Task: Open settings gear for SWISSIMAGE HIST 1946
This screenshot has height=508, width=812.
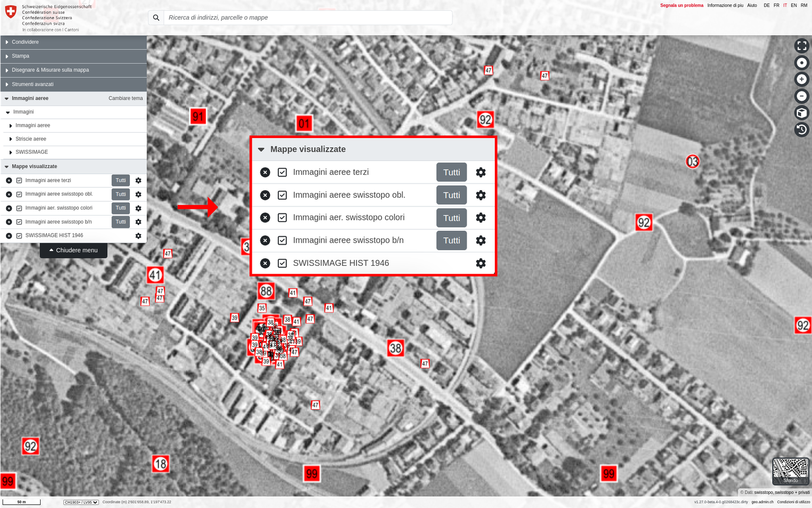Action: pos(481,263)
